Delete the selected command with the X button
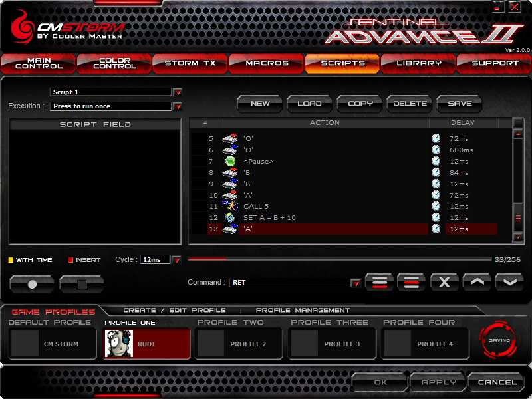 click(x=444, y=282)
